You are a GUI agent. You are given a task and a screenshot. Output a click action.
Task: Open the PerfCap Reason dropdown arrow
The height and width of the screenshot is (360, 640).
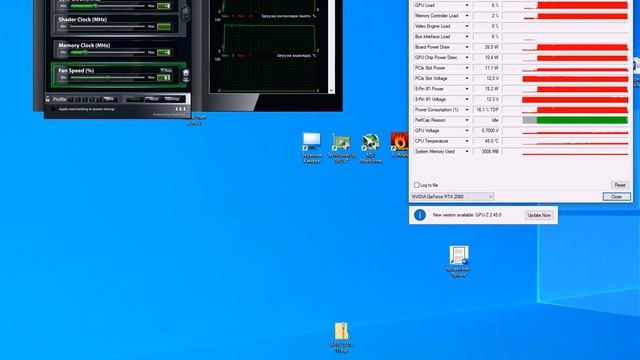pos(467,120)
